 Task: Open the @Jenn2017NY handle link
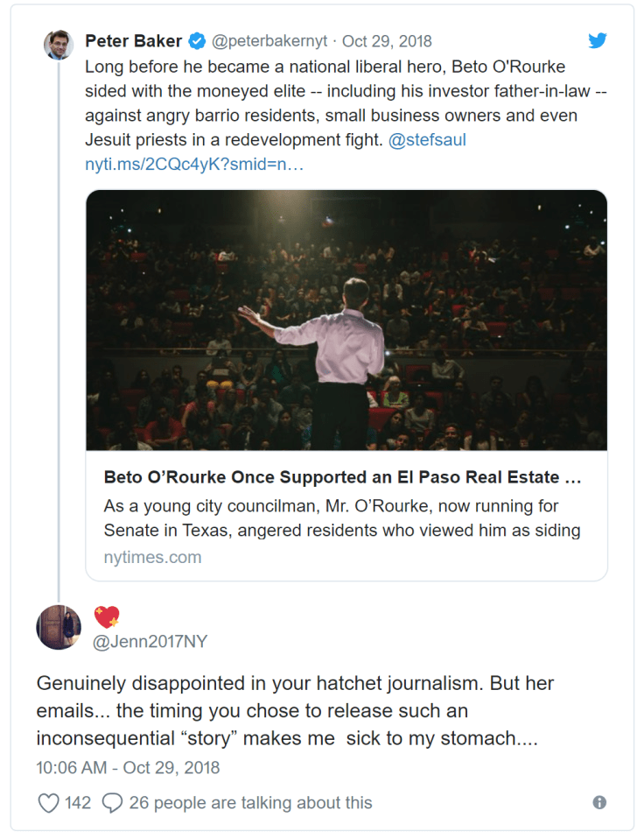150,642
